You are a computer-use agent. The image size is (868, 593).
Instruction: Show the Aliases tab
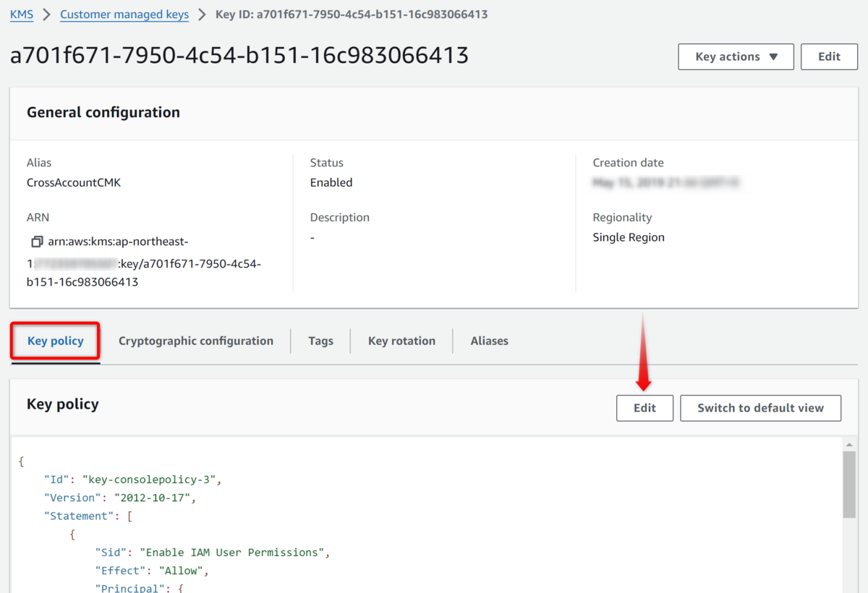490,341
